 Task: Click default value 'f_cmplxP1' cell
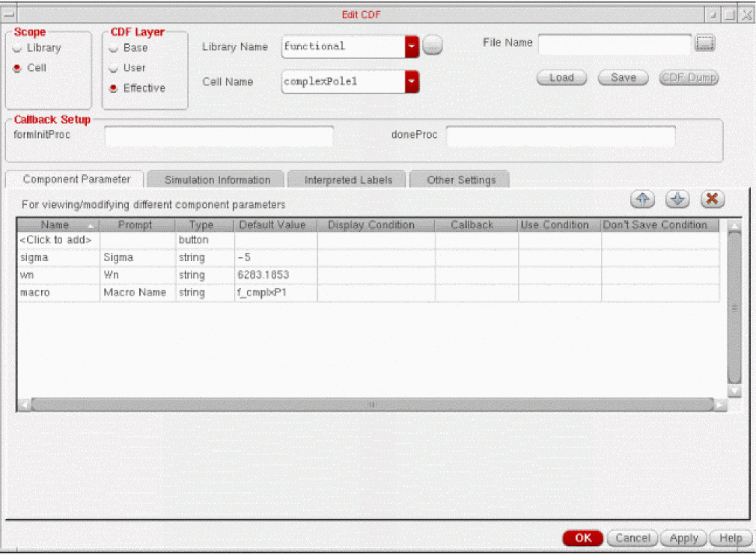275,292
